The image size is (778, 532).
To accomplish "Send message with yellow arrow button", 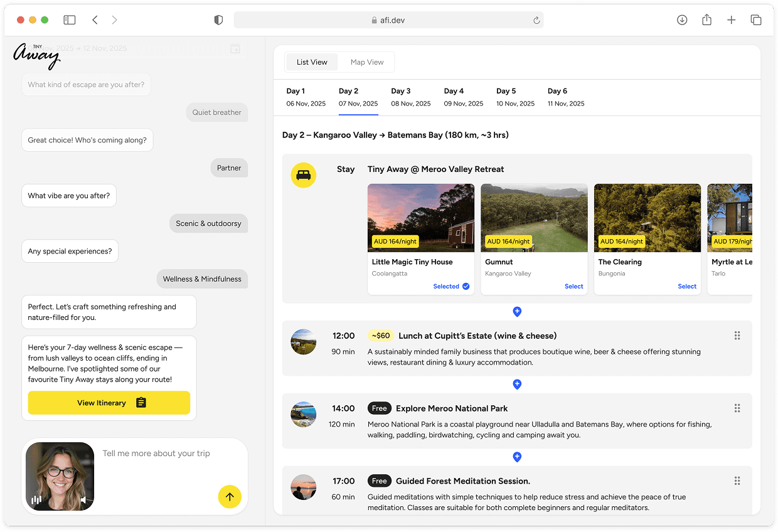I will [x=230, y=497].
